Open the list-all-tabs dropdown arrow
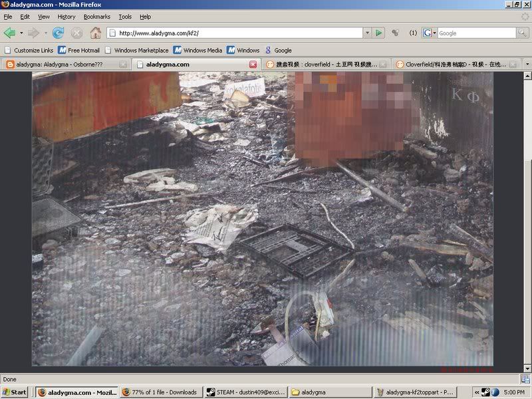This screenshot has width=532, height=399. (x=527, y=65)
